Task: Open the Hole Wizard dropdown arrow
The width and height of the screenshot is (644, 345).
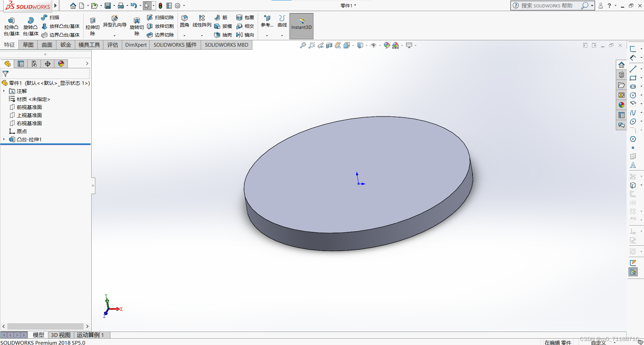Action: click(x=115, y=36)
